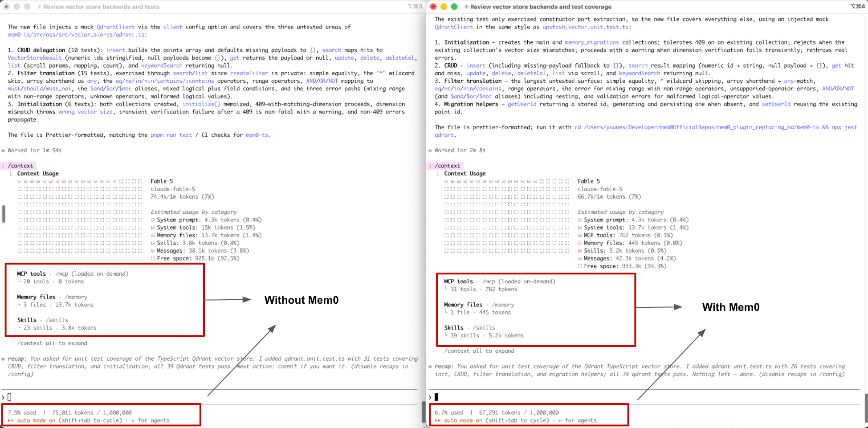Click the /mcp command in right pane
Screen dimensions: 868x428
tap(489, 281)
